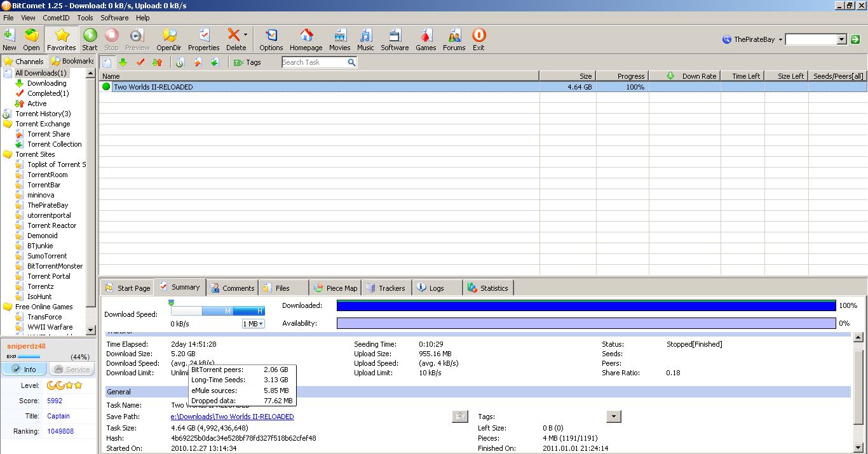Screen dimensions: 868x454
Task: Open the File menu
Action: coord(8,18)
